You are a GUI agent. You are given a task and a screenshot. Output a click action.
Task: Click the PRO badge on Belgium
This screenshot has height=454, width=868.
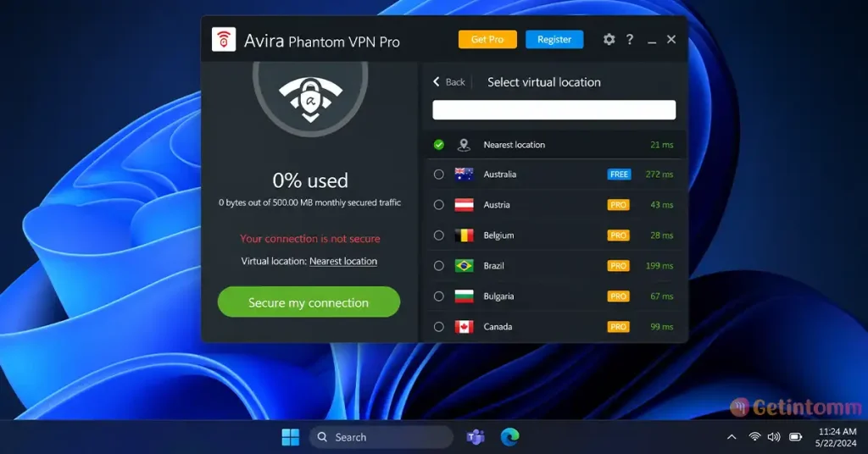618,235
